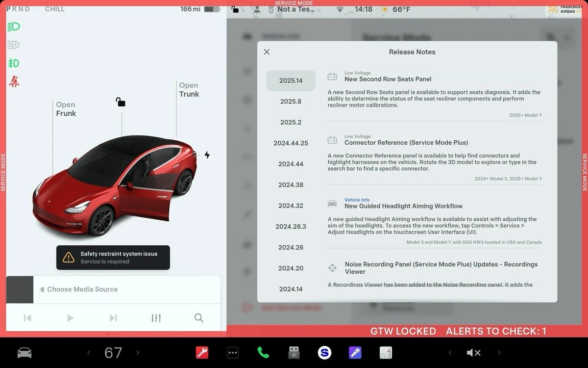Select release version 2024.44.25
This screenshot has width=588, height=368.
coord(291,143)
